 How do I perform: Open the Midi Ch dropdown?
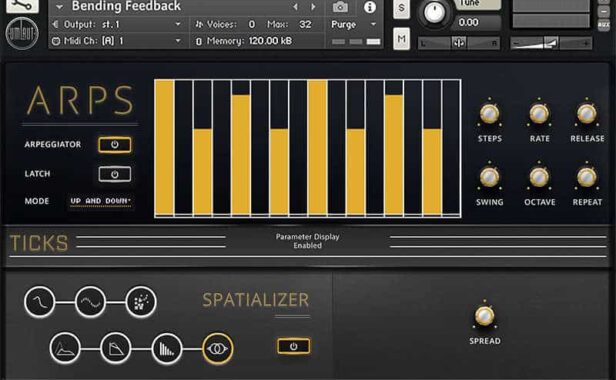[117, 41]
